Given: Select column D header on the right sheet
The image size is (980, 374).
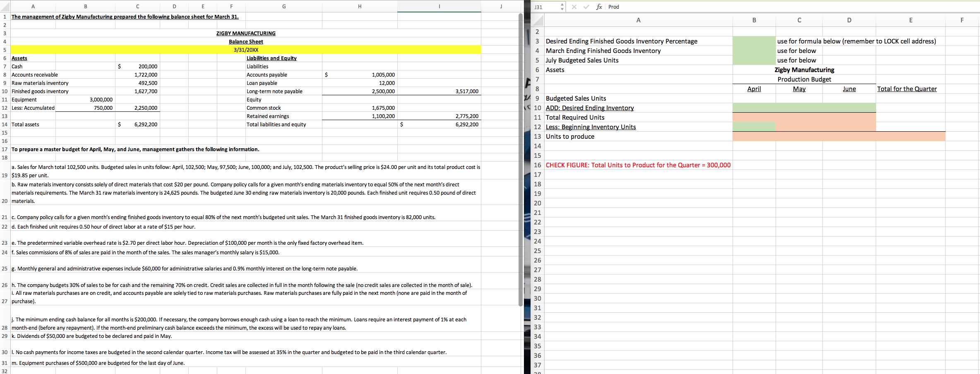Looking at the screenshot, I should pyautogui.click(x=849, y=20).
